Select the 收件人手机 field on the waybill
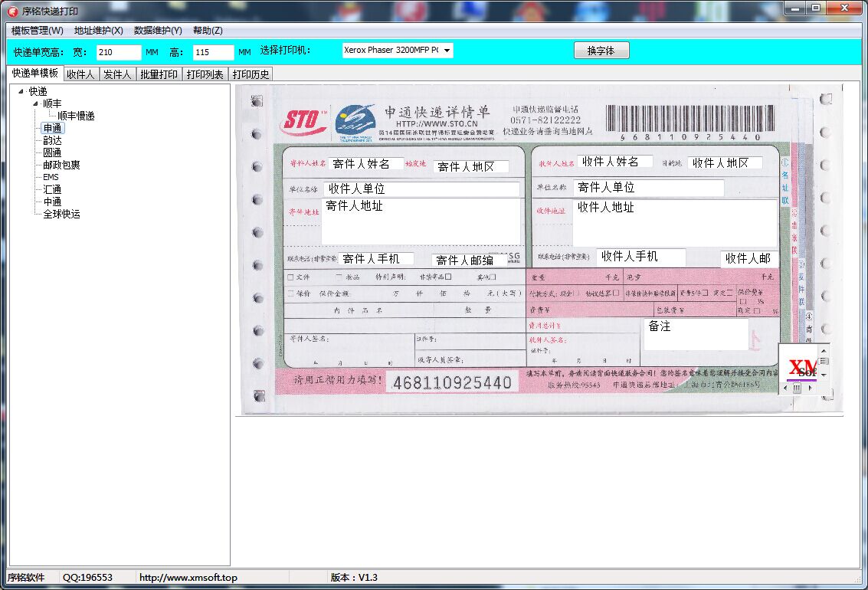The width and height of the screenshot is (868, 590). click(641, 256)
